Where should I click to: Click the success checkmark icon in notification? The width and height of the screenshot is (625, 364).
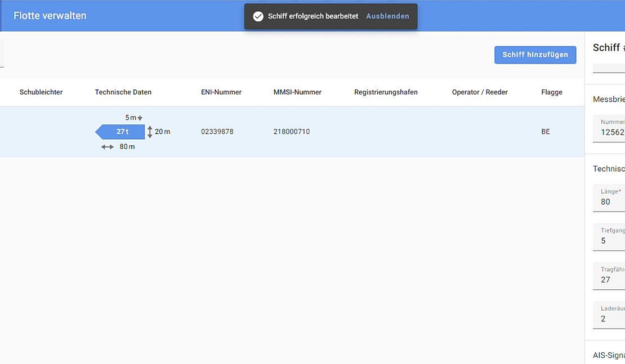click(x=258, y=16)
